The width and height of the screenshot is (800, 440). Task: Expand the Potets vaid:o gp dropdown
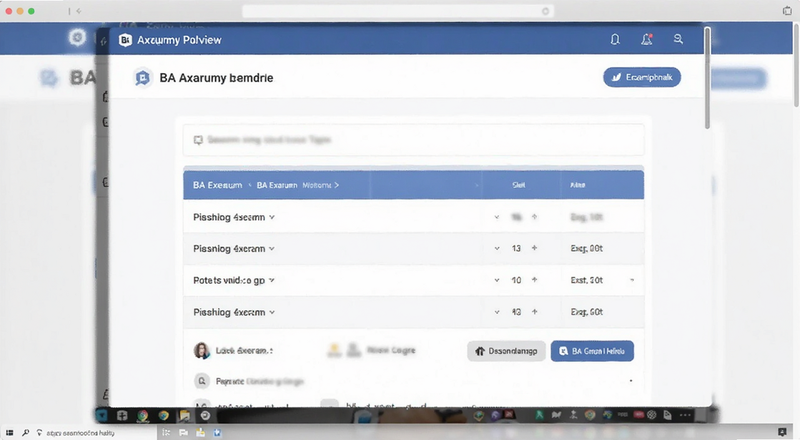point(272,280)
